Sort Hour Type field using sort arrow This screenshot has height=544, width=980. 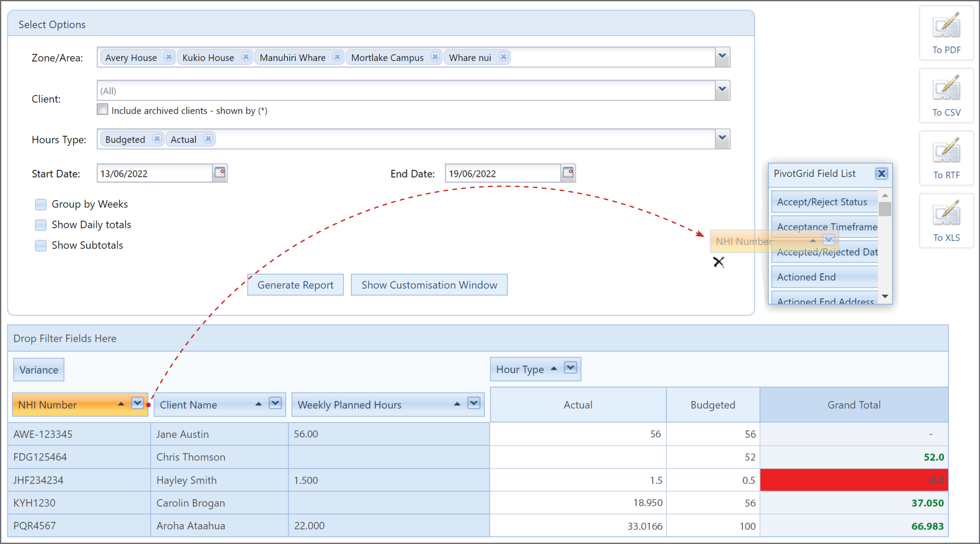[554, 369]
